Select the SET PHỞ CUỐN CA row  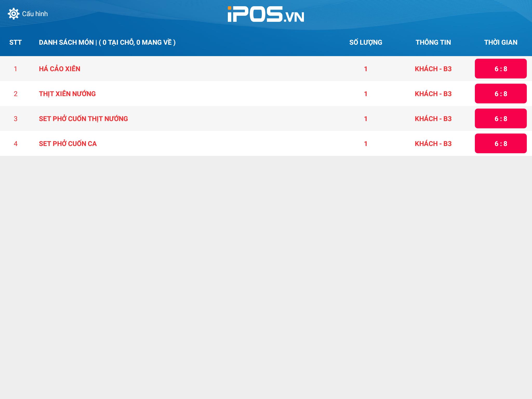(266, 143)
